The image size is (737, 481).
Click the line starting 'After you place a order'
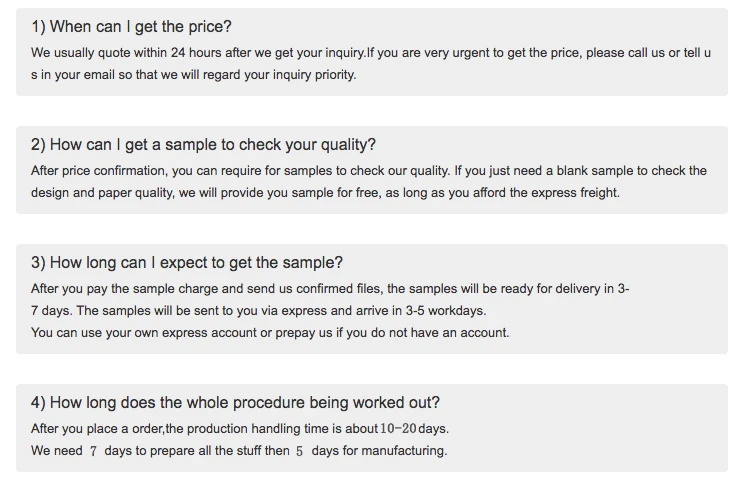pyautogui.click(x=240, y=428)
